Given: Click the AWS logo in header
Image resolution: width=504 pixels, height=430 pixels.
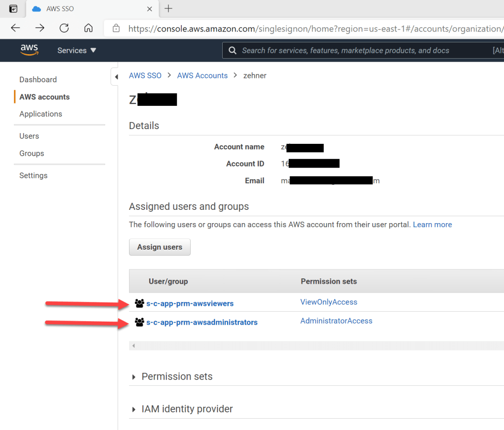Looking at the screenshot, I should click(29, 50).
